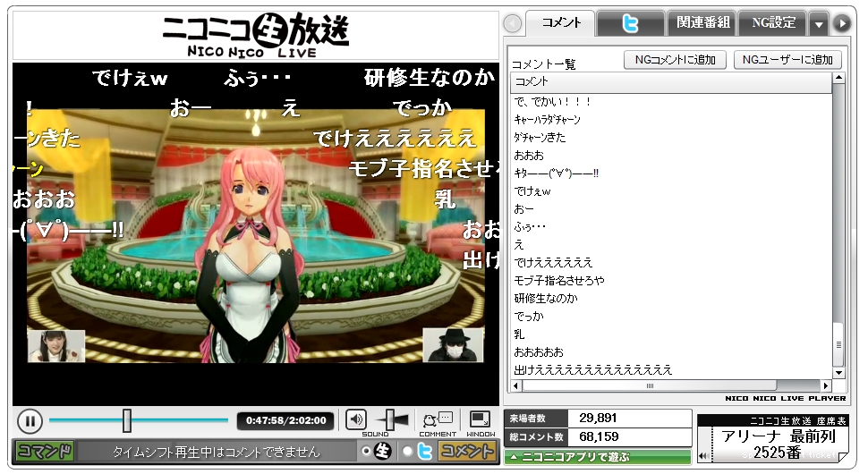This screenshot has width=868, height=474.
Task: Click the horizontal scrollbar left arrow
Action: (516, 385)
